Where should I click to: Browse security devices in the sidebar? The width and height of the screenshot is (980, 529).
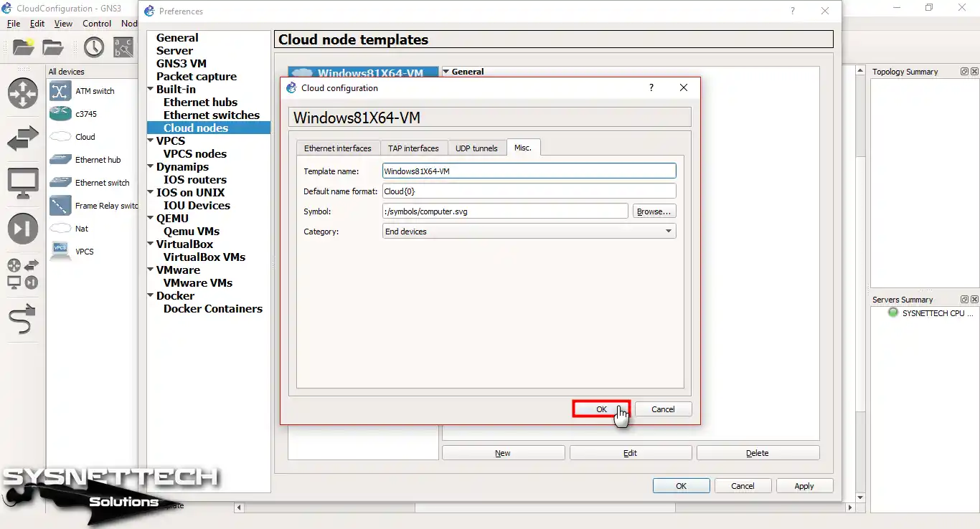tap(23, 229)
